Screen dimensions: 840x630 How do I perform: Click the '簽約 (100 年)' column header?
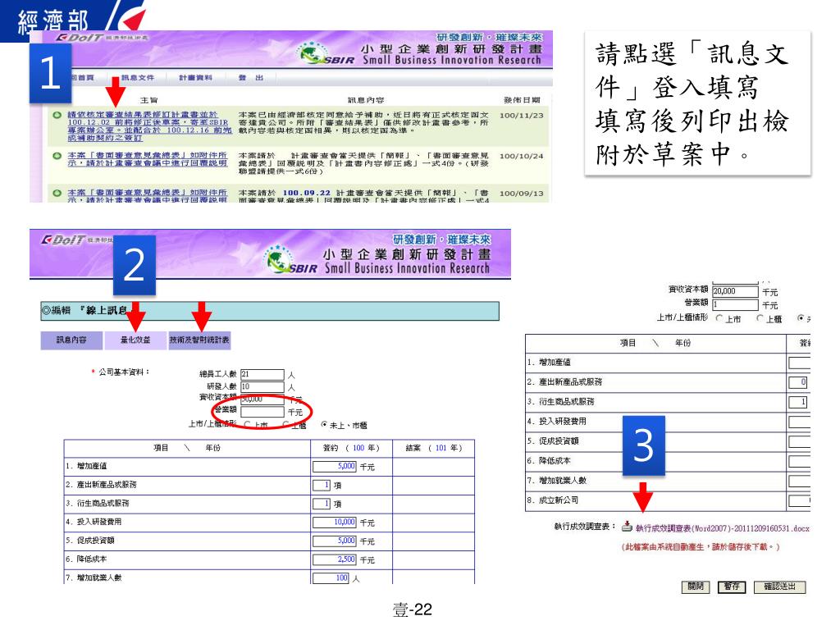pos(351,448)
